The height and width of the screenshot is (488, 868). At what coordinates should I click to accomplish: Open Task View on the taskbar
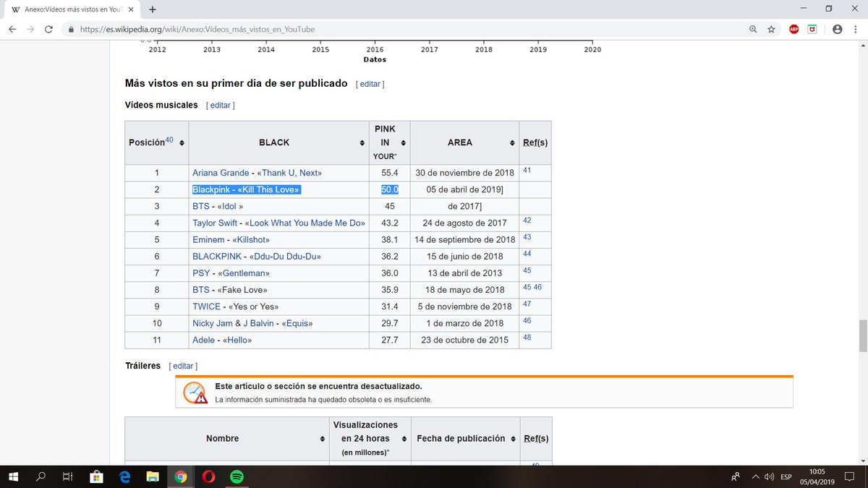67,476
